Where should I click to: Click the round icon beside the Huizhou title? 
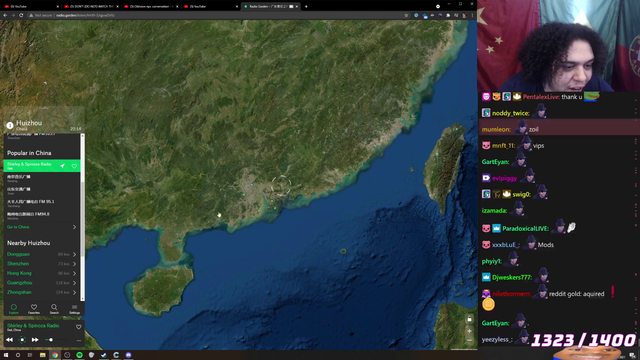coord(10,125)
